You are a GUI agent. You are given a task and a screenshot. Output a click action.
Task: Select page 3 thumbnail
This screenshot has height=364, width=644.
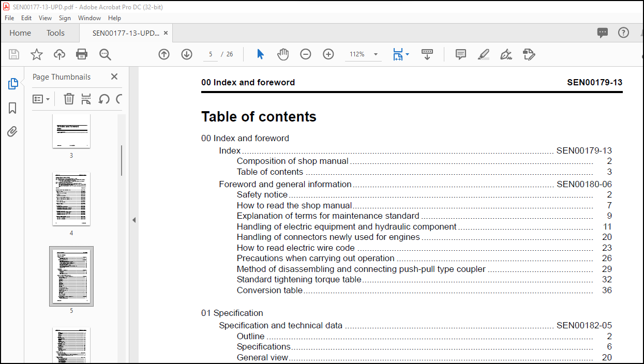pos(71,131)
